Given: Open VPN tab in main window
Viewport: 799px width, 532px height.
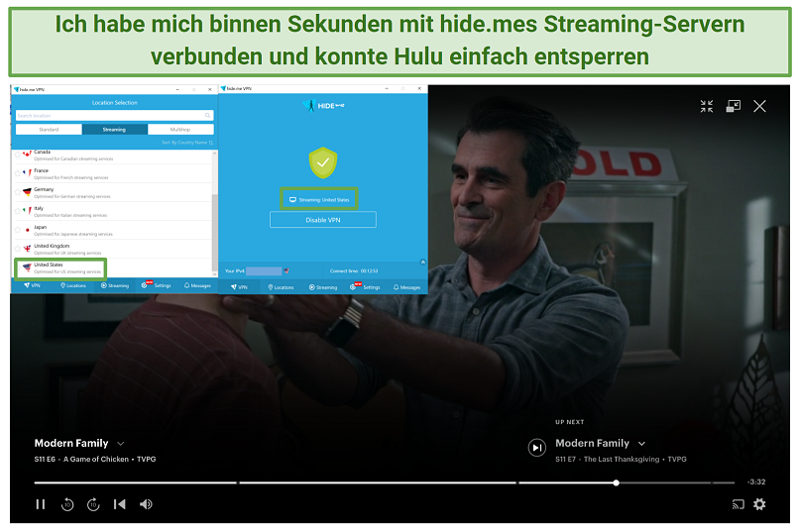Looking at the screenshot, I should (x=239, y=287).
